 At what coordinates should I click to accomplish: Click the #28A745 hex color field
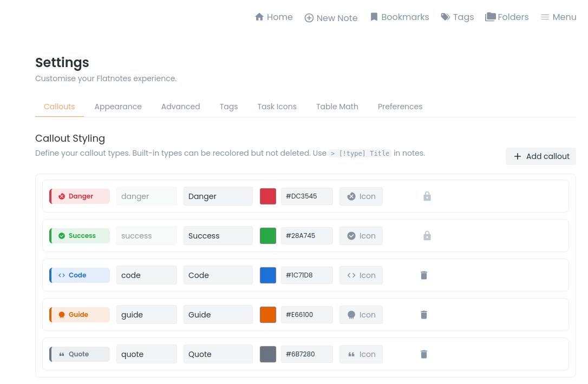pyautogui.click(x=307, y=236)
